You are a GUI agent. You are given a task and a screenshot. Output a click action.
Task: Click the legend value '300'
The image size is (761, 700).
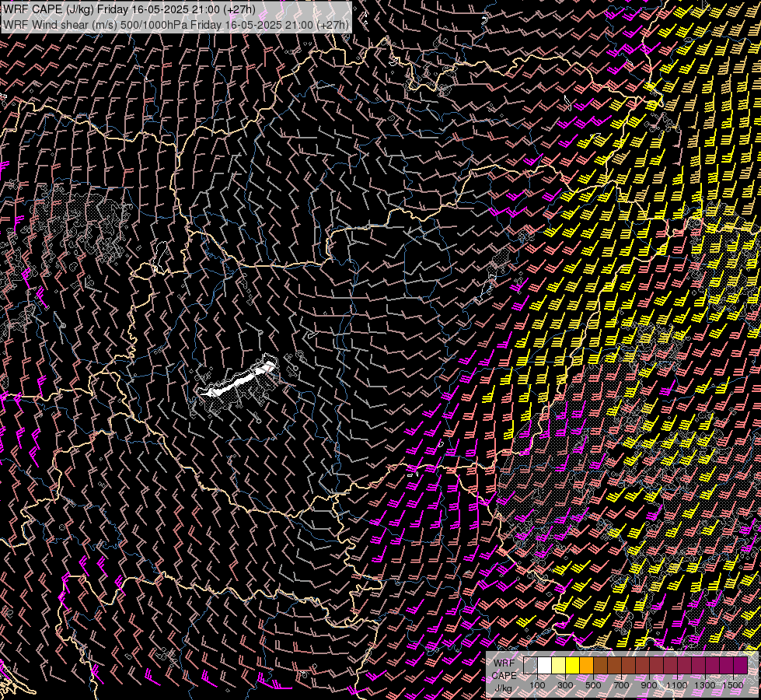tap(565, 685)
